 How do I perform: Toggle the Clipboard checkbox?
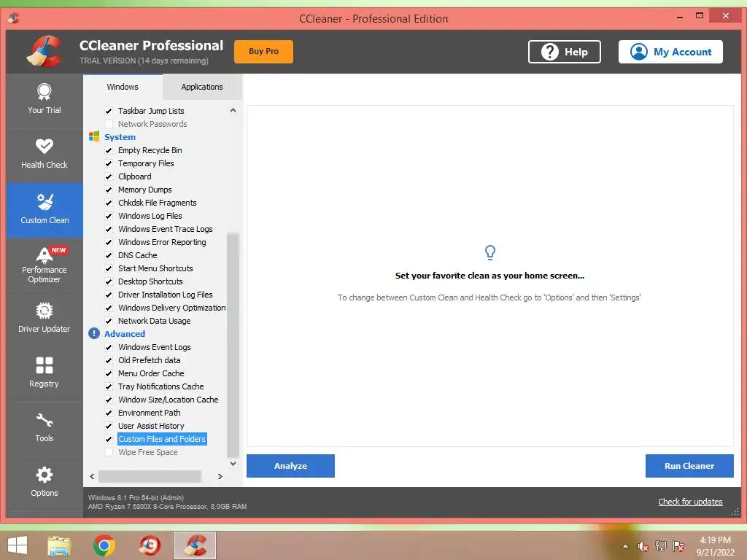click(x=109, y=176)
